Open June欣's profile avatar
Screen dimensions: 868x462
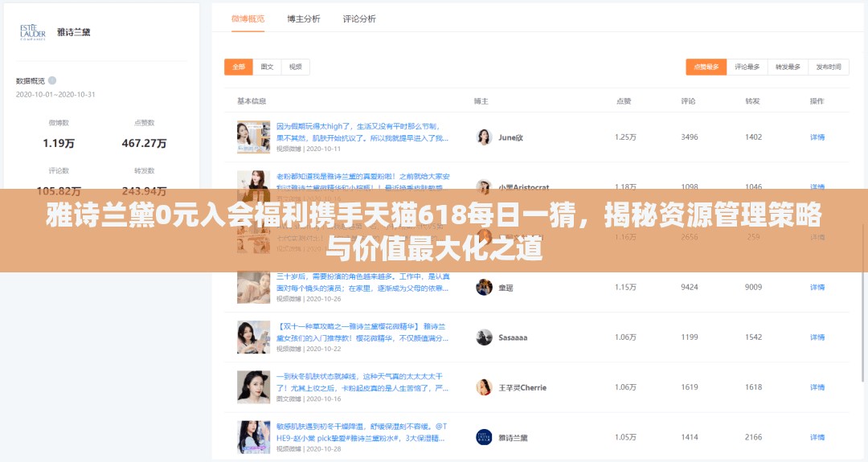pos(484,137)
